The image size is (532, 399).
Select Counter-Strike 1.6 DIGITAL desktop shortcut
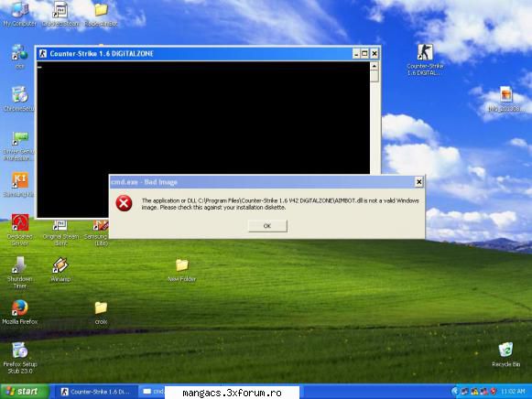(x=425, y=60)
